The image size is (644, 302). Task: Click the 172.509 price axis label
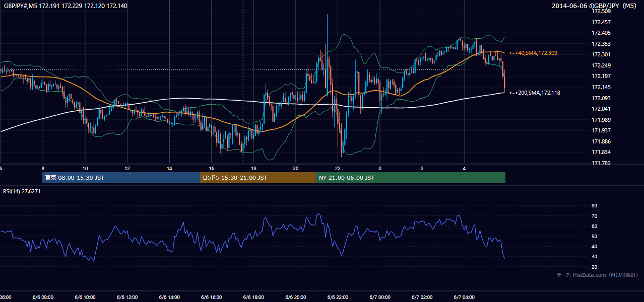602,12
